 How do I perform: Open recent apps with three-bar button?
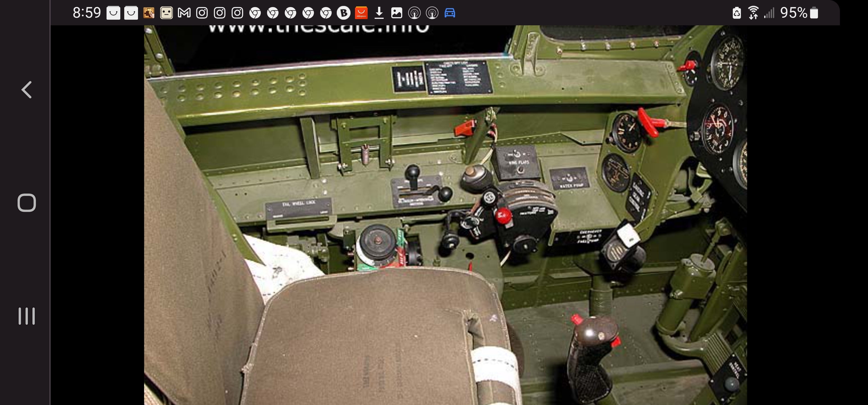(x=27, y=316)
